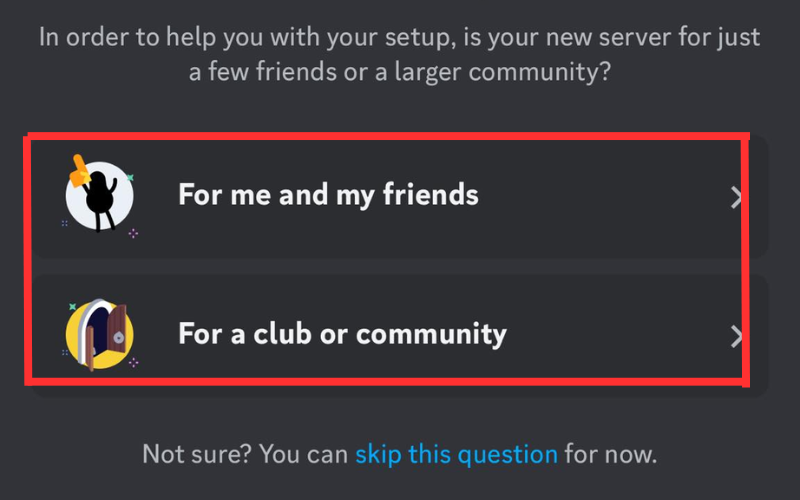Image resolution: width=800 pixels, height=500 pixels.
Task: Choose the "For a club or community" label
Action: click(x=342, y=333)
